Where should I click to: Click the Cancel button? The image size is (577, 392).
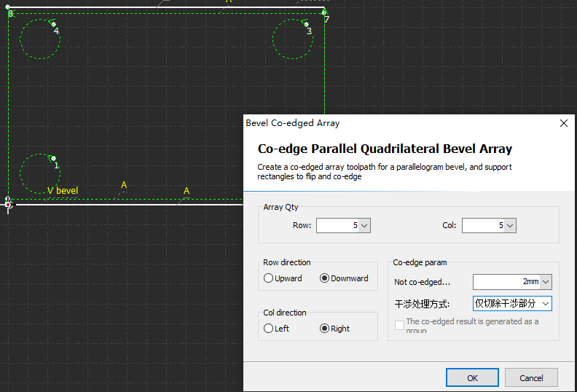point(531,377)
